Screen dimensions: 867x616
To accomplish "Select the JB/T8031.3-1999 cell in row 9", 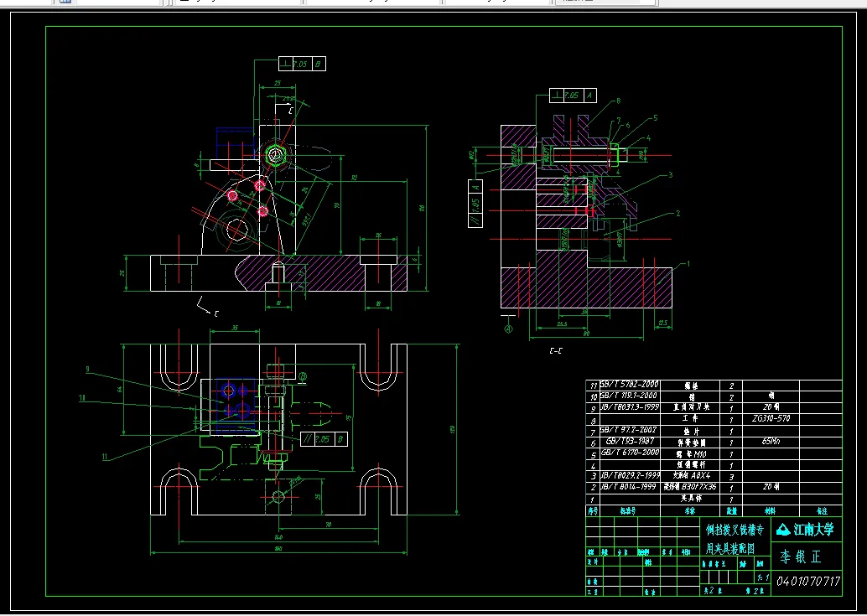I will tap(629, 406).
